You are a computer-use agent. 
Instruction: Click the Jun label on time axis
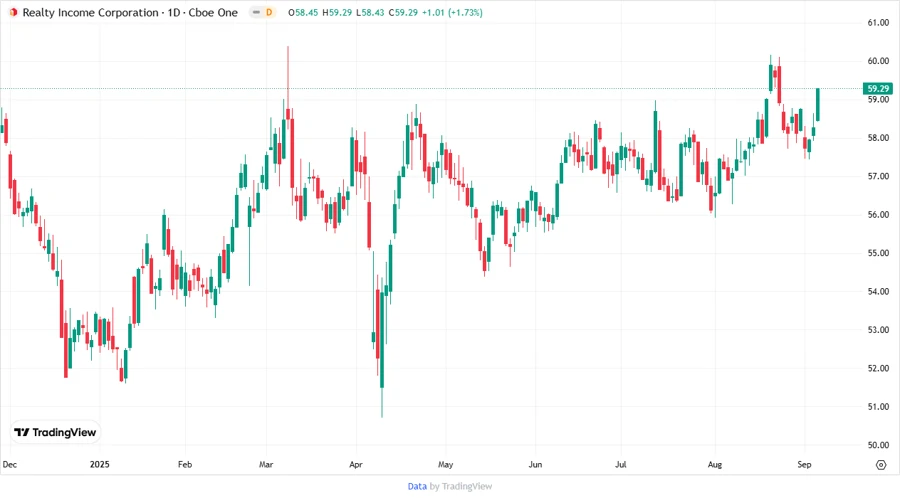tap(535, 465)
